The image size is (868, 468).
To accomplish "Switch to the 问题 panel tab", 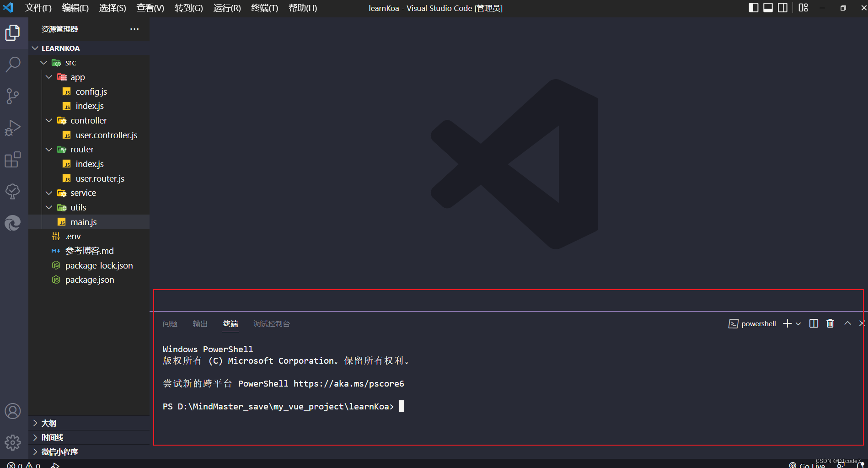I will pos(170,323).
